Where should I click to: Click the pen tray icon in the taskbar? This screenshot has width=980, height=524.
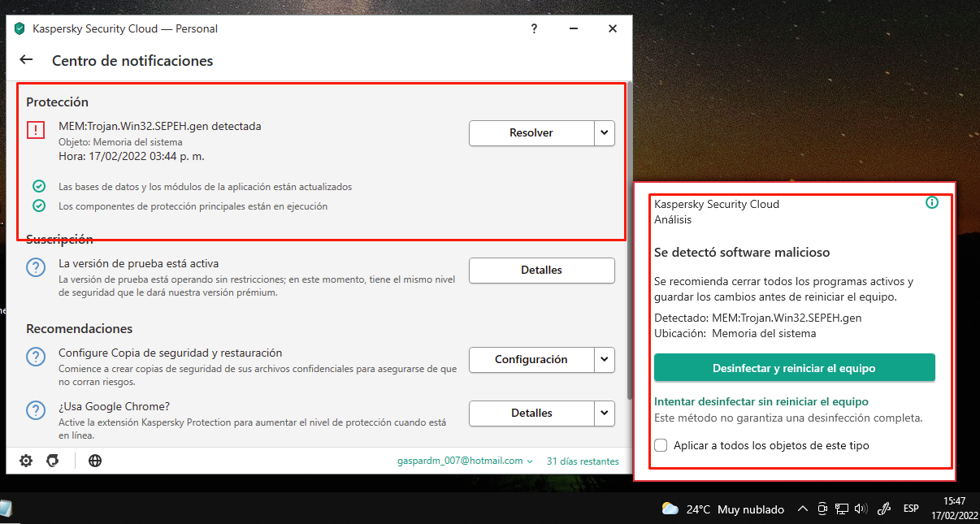coord(886,509)
